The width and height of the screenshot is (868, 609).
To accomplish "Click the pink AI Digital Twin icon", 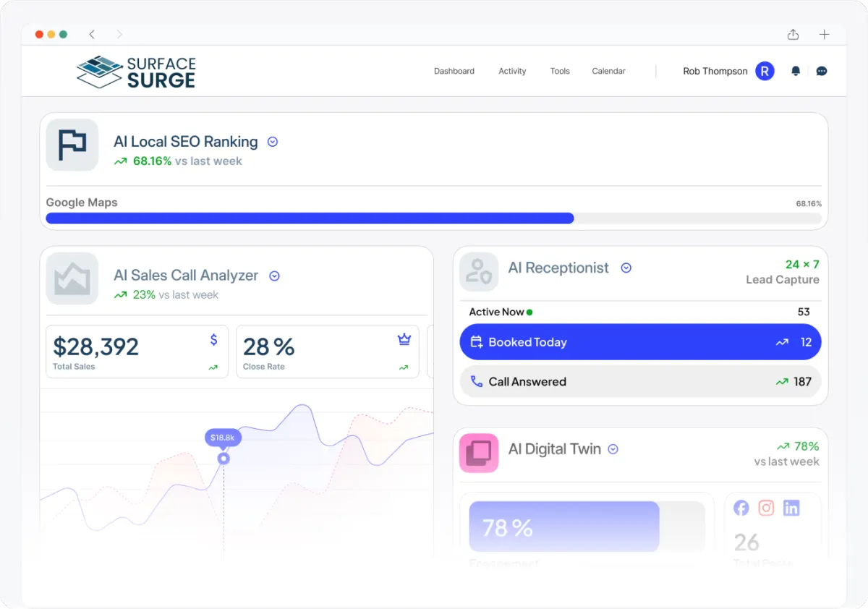I will coord(479,453).
